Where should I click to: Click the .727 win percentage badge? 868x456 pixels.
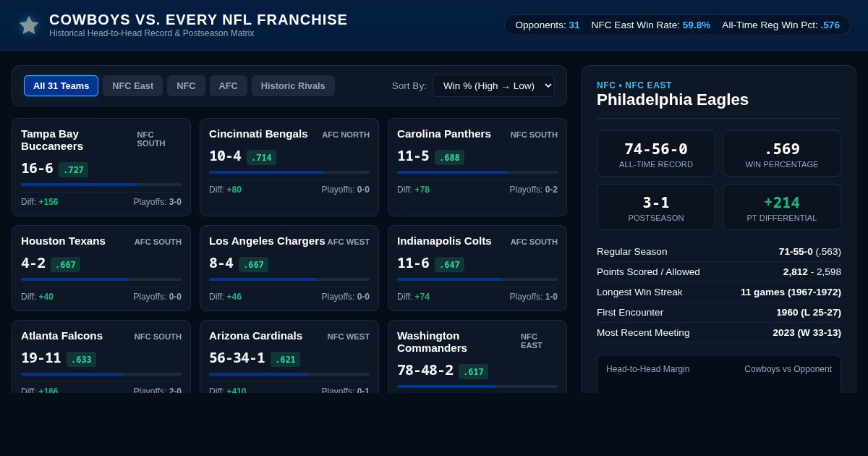[x=73, y=169]
